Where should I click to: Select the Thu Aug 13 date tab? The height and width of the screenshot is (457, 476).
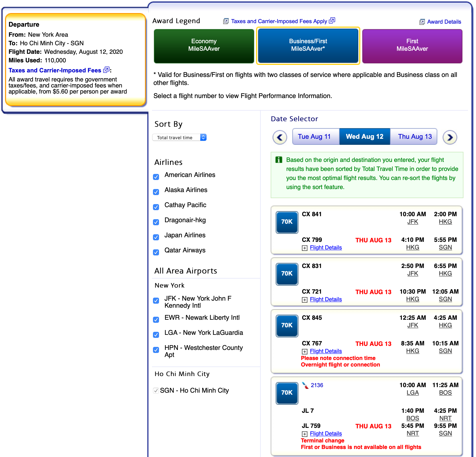413,137
